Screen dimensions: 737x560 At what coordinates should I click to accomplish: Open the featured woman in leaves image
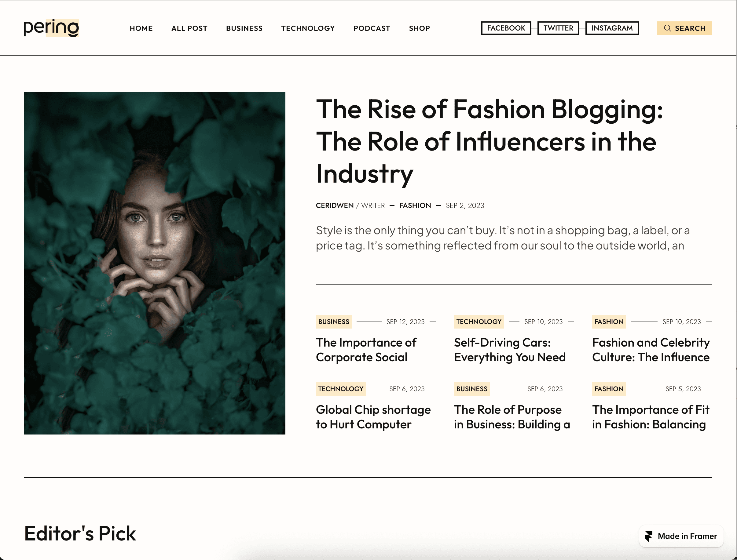[x=154, y=263]
